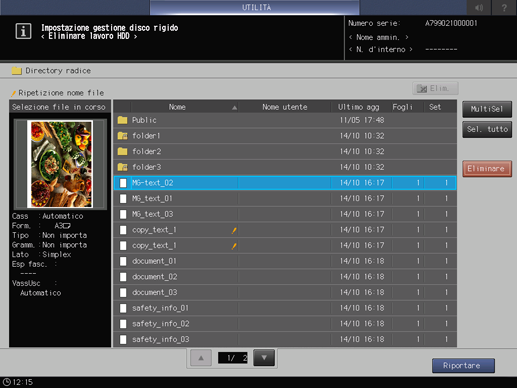
Task: Open the folder1 locked folder icon
Action: click(x=122, y=136)
